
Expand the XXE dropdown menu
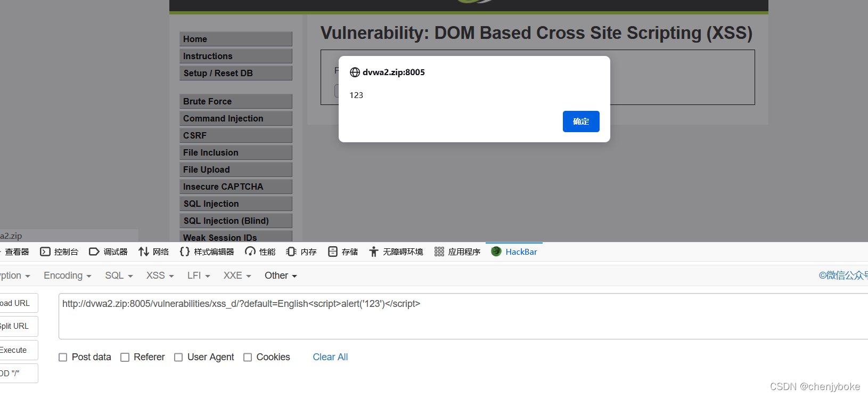[x=238, y=276]
